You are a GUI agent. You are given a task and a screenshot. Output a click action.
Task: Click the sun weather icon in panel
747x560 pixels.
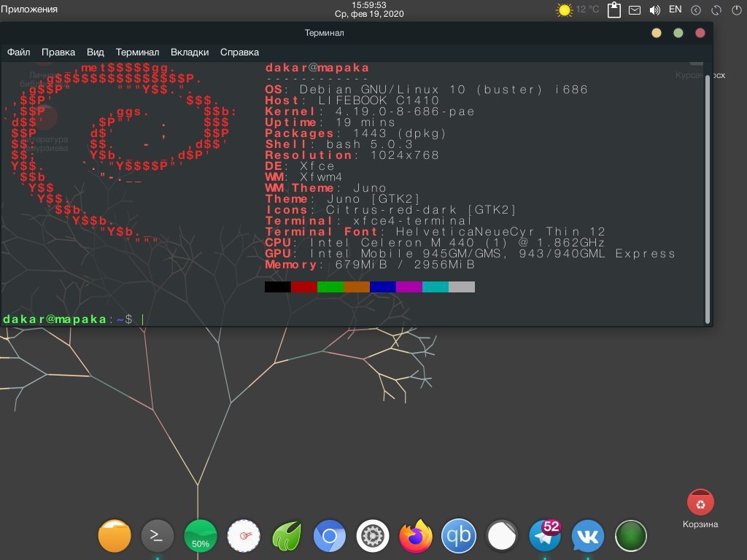[564, 9]
